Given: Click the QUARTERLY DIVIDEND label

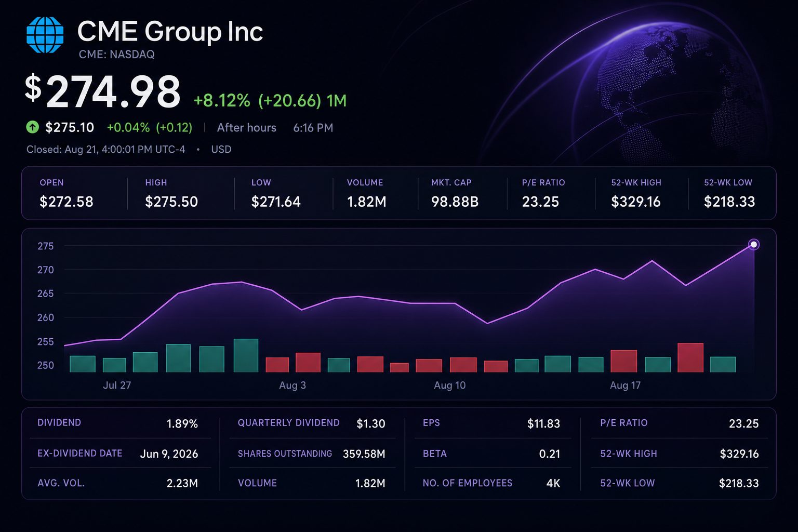Looking at the screenshot, I should tap(289, 423).
